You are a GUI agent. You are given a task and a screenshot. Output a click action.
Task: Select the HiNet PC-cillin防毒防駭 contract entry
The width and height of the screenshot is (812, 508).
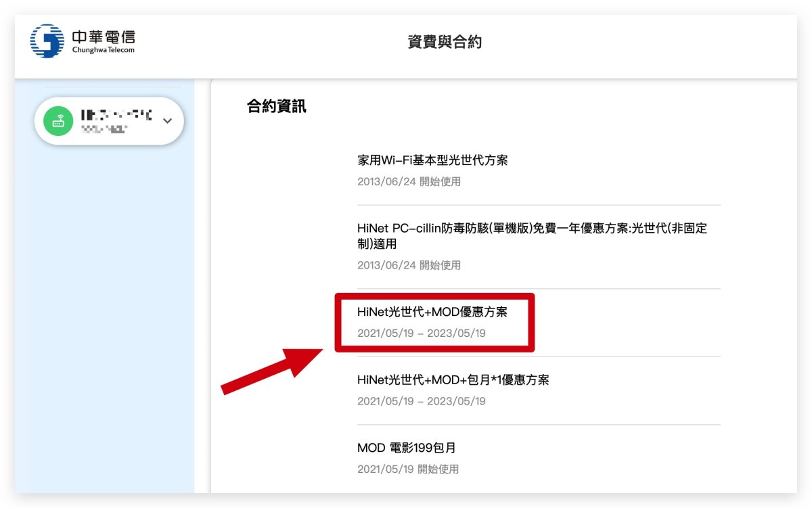coord(539,246)
